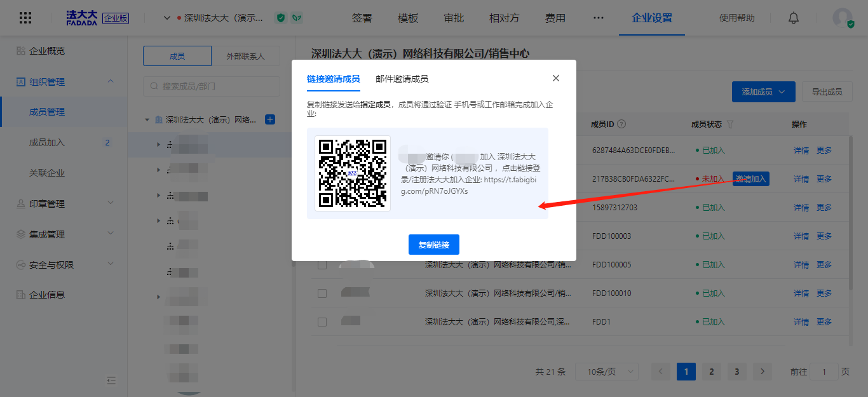
Task: Close the invite member dialog
Action: pos(556,78)
